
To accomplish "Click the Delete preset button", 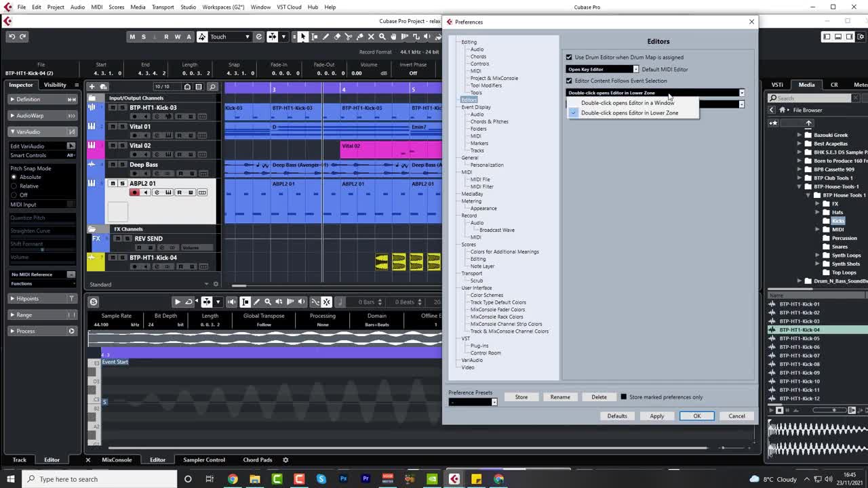I will coord(599,397).
